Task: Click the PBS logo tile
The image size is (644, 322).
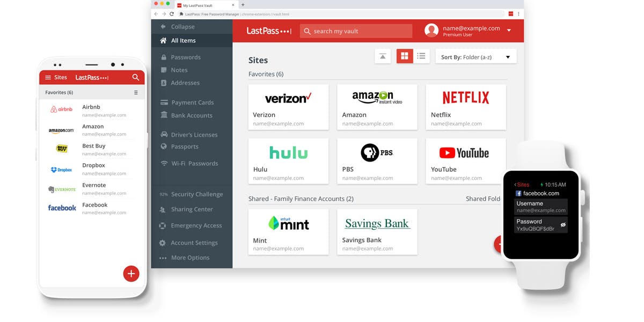Action: tap(377, 152)
